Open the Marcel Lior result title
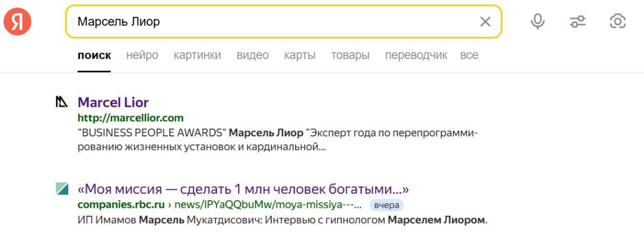This screenshot has height=247, width=644. pyautogui.click(x=113, y=102)
